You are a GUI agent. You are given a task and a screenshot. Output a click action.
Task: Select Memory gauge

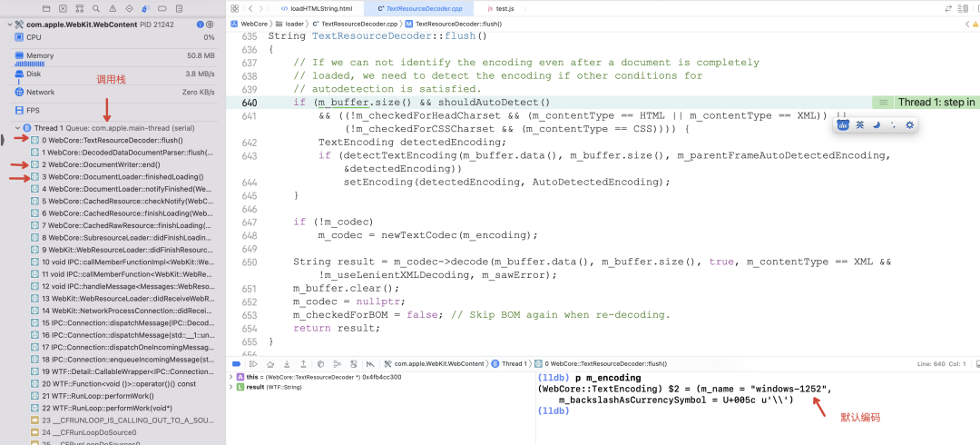click(x=114, y=56)
